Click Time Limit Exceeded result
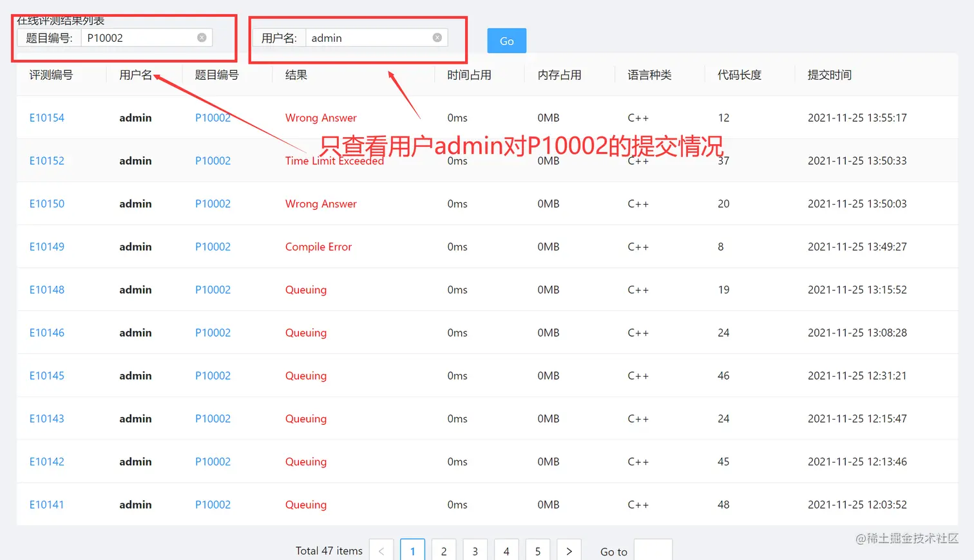Image resolution: width=974 pixels, height=560 pixels. tap(334, 161)
